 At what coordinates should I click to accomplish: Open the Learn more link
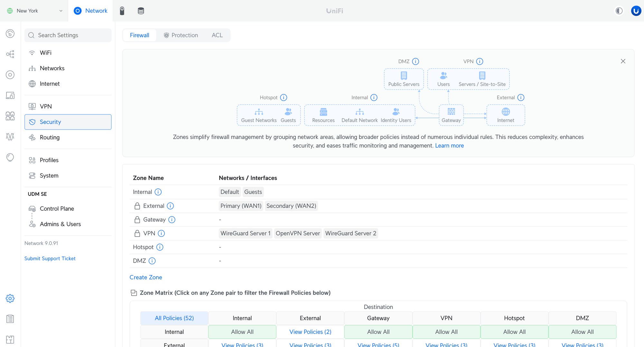point(449,146)
